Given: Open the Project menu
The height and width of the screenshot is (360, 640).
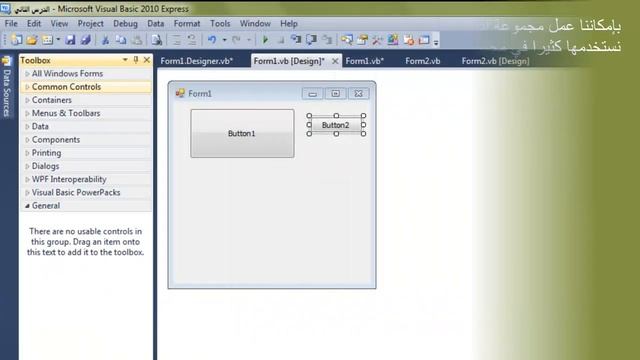Looking at the screenshot, I should coord(91,24).
